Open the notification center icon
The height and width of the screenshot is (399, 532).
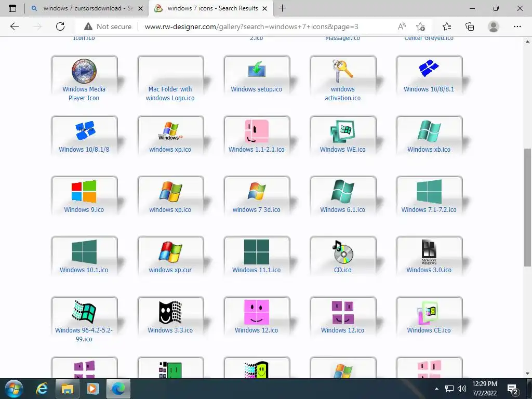512,389
